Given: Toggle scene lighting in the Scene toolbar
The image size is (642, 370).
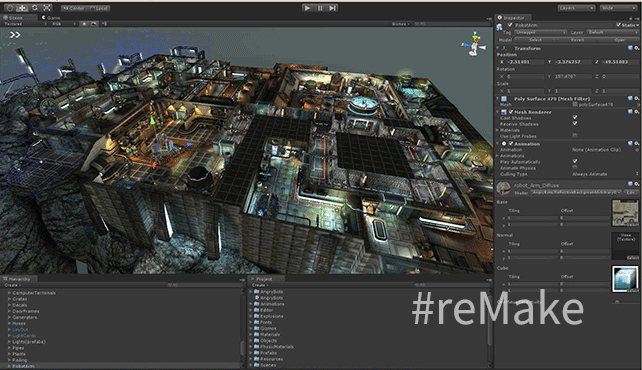Looking at the screenshot, I should [x=84, y=24].
